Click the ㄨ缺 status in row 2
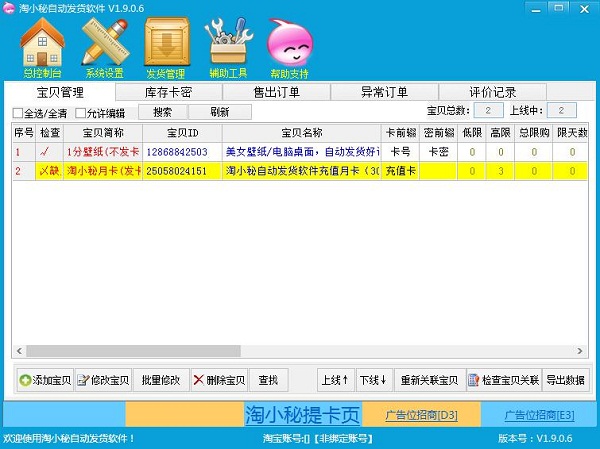 (x=50, y=171)
